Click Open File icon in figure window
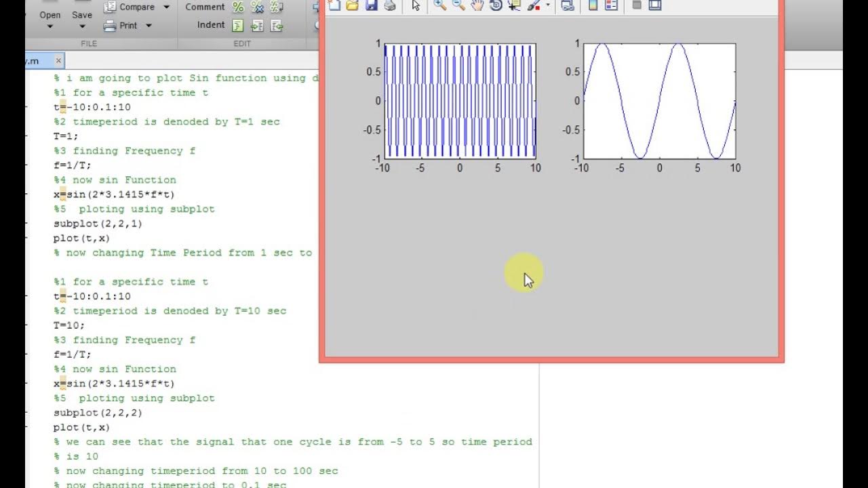Screen dimensions: 868x488 352,5
